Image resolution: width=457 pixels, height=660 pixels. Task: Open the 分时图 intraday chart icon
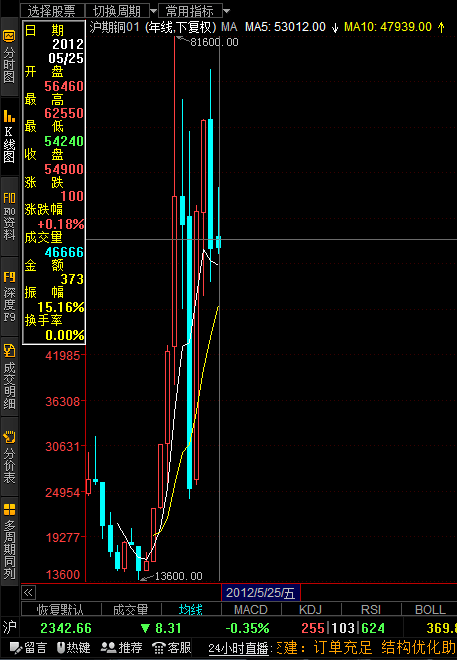point(9,57)
